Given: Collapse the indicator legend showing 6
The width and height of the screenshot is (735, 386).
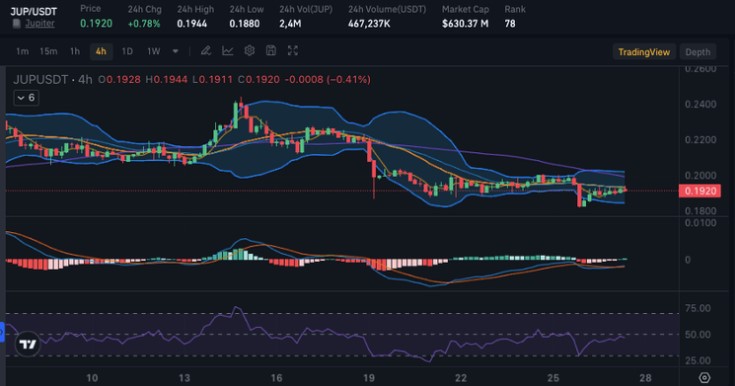Looking at the screenshot, I should (x=26, y=98).
